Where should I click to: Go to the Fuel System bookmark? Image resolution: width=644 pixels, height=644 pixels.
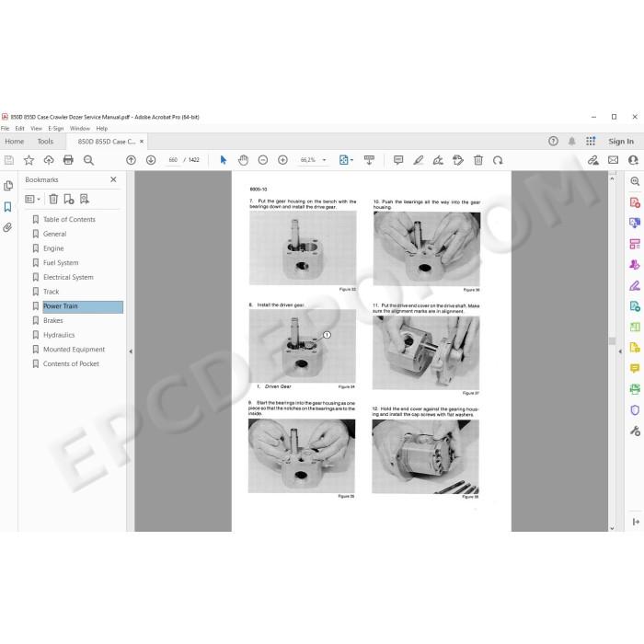[61, 262]
